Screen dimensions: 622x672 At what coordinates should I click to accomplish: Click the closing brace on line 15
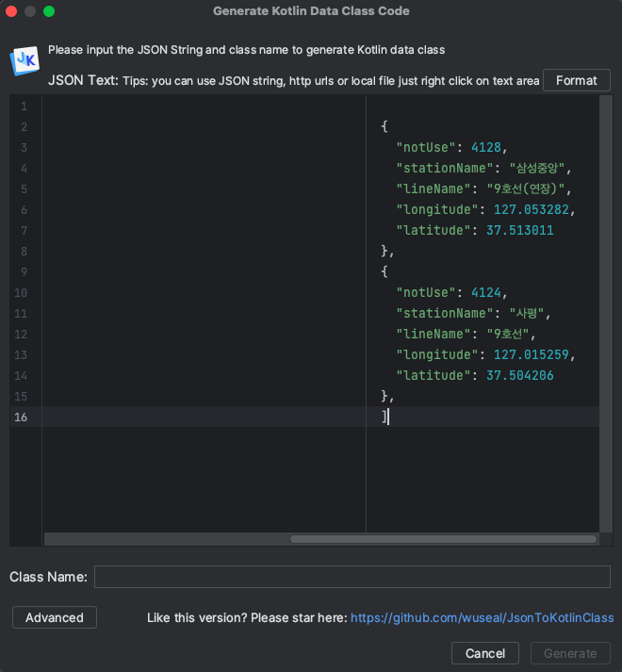coord(385,396)
